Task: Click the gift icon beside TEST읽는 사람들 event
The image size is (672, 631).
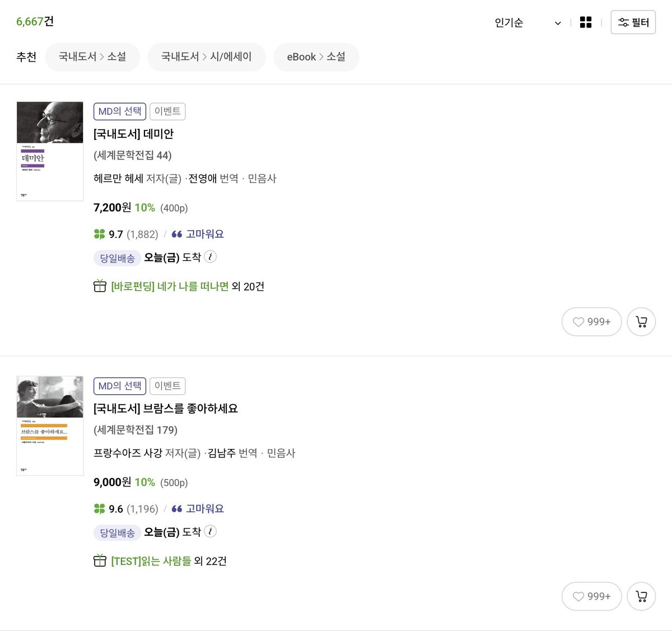Action: 100,560
